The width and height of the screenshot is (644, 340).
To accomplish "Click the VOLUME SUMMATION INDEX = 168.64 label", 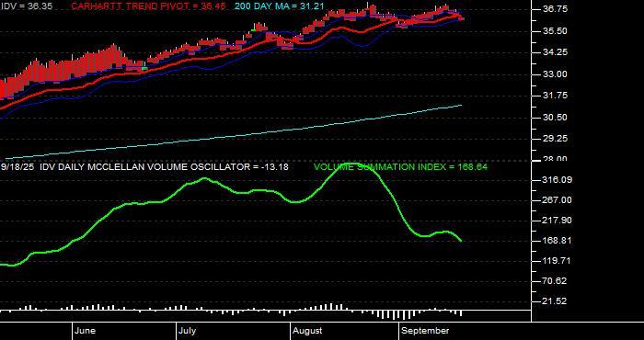I will tap(400, 167).
